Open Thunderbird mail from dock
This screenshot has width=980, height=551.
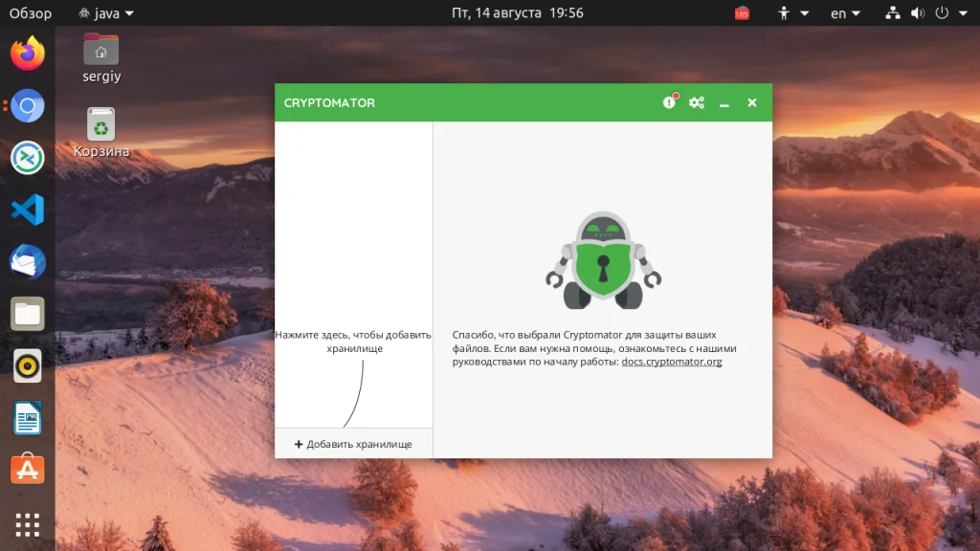(28, 261)
